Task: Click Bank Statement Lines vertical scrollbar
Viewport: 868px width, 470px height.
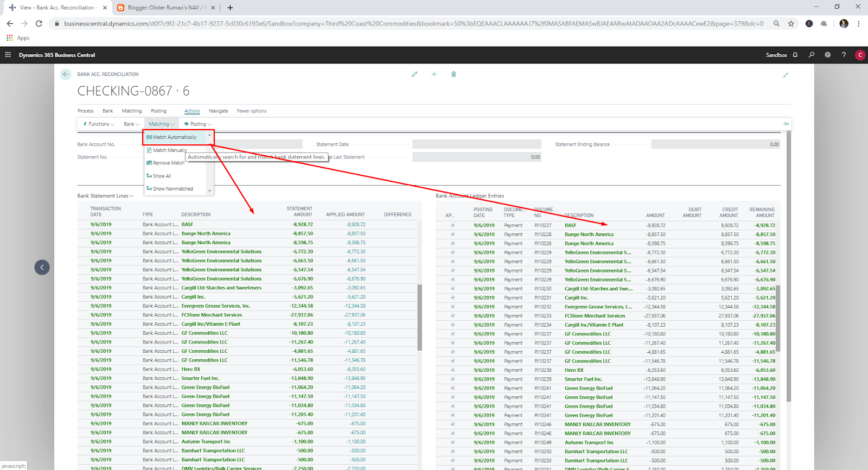Action: click(420, 317)
